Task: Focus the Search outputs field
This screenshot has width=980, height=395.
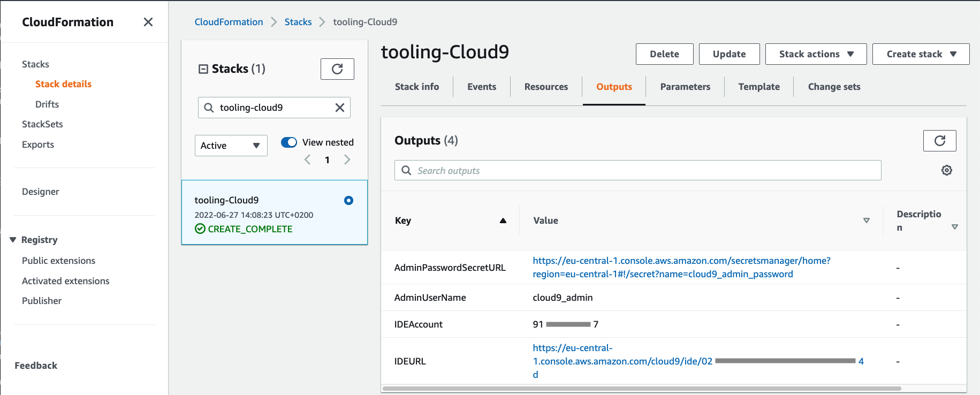Action: 637,170
